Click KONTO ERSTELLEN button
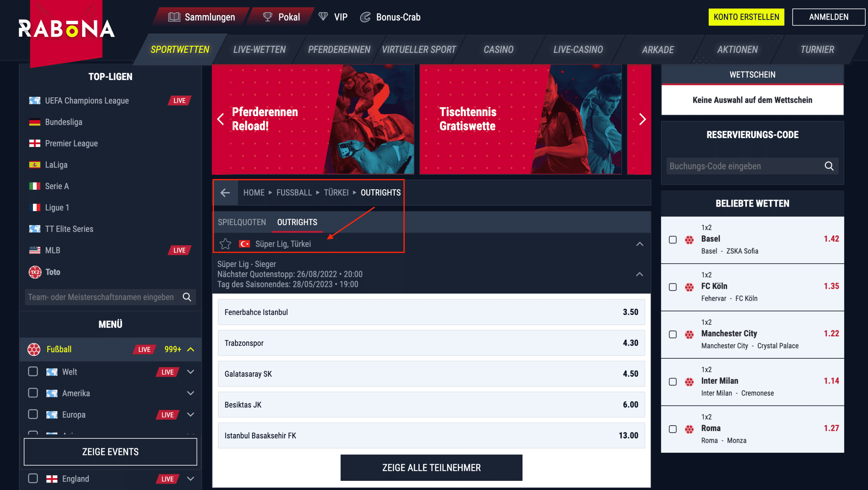868x490 pixels. 747,17
